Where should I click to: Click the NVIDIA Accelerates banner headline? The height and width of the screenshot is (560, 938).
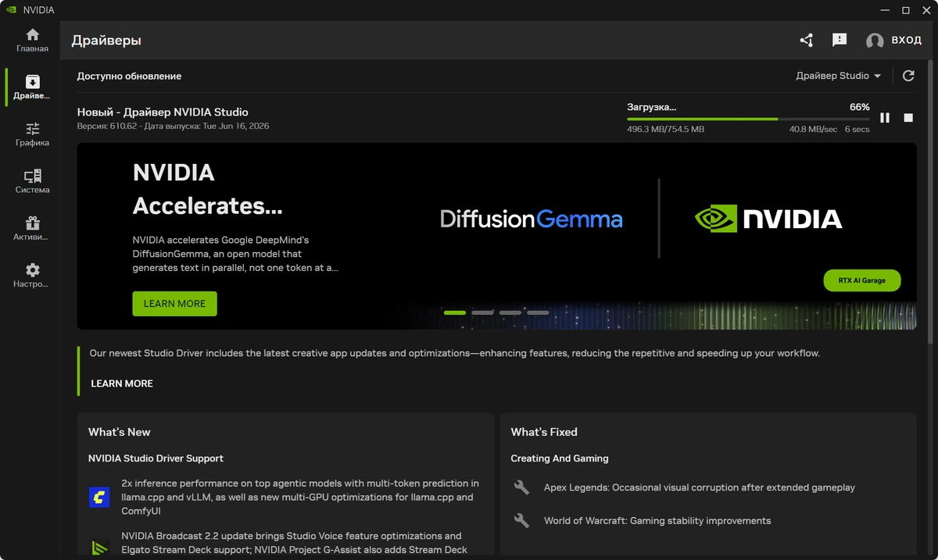[207, 189]
